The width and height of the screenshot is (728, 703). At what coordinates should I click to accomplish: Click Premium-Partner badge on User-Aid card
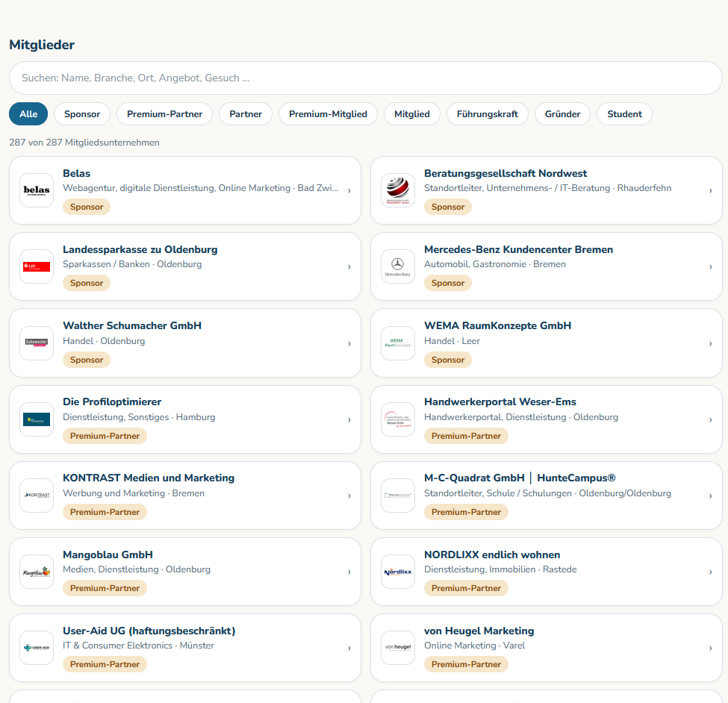(x=105, y=664)
